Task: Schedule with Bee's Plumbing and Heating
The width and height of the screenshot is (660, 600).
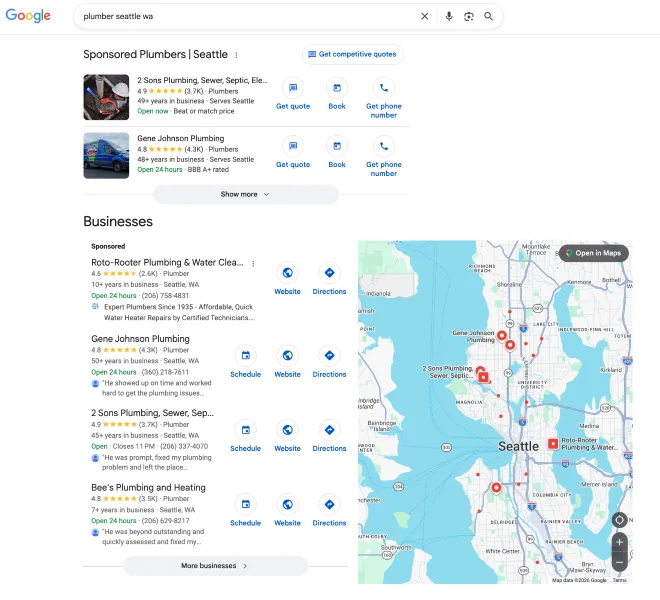Action: [x=245, y=510]
